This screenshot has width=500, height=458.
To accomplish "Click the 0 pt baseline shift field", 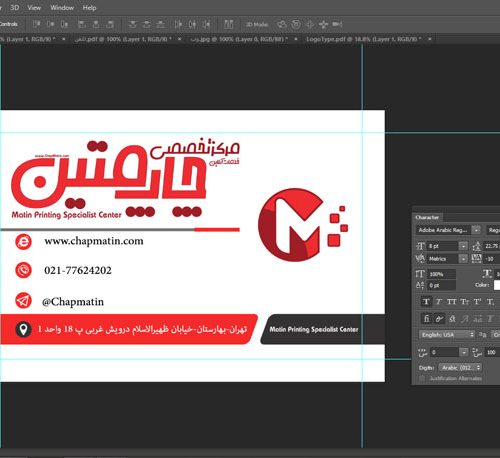I will pyautogui.click(x=441, y=285).
